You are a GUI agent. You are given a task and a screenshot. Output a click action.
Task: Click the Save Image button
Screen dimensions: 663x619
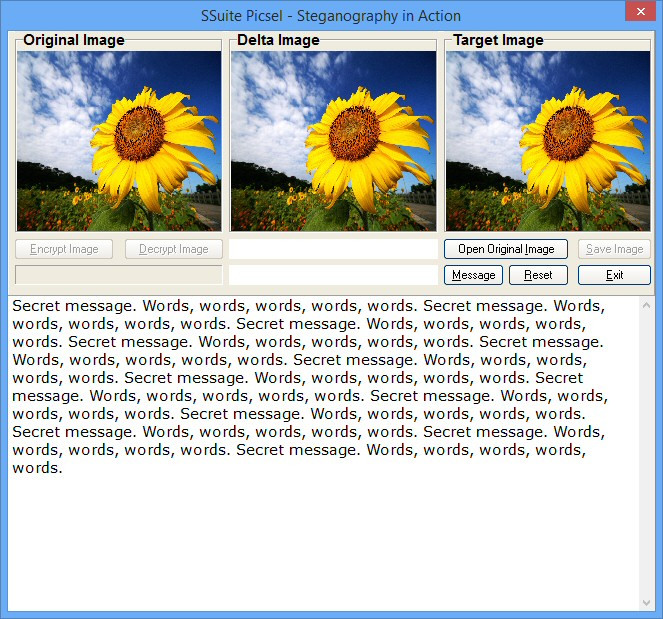coord(614,249)
